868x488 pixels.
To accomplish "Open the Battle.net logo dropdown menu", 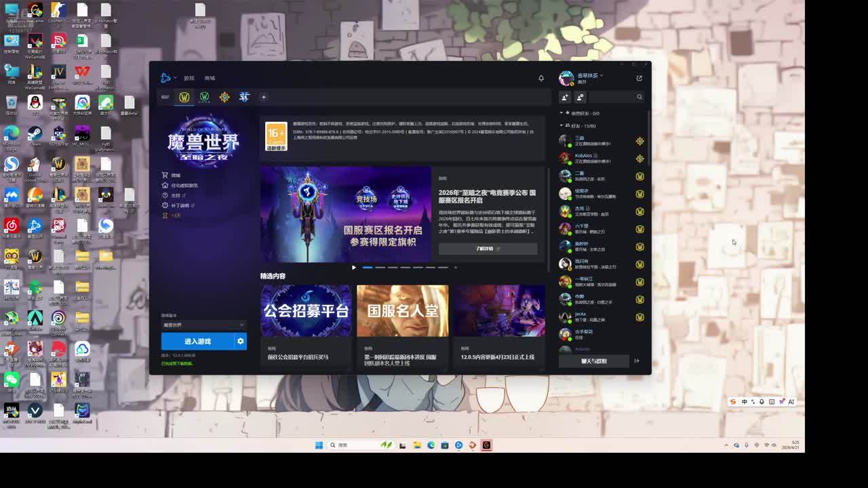I will [167, 78].
